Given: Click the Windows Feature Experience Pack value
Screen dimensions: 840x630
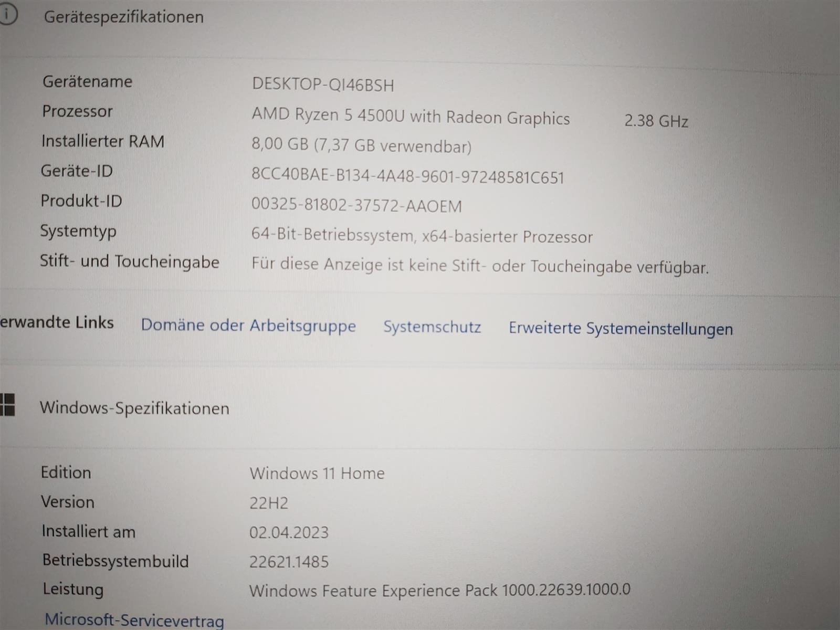Looking at the screenshot, I should [439, 590].
